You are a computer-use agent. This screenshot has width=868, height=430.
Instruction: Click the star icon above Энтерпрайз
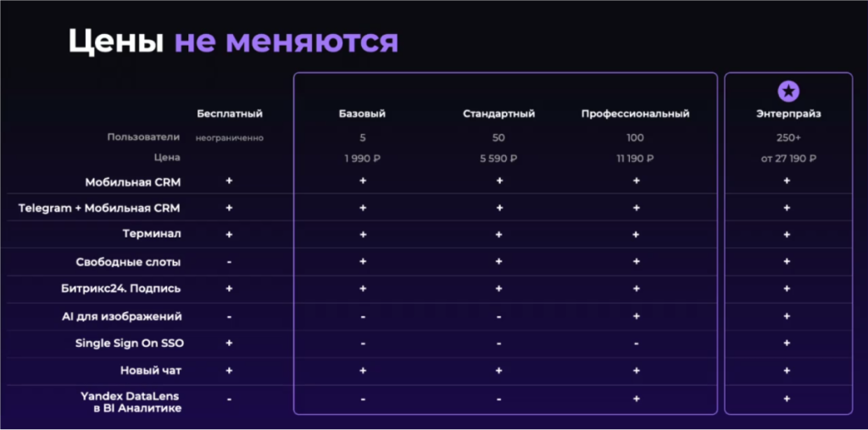tap(788, 91)
